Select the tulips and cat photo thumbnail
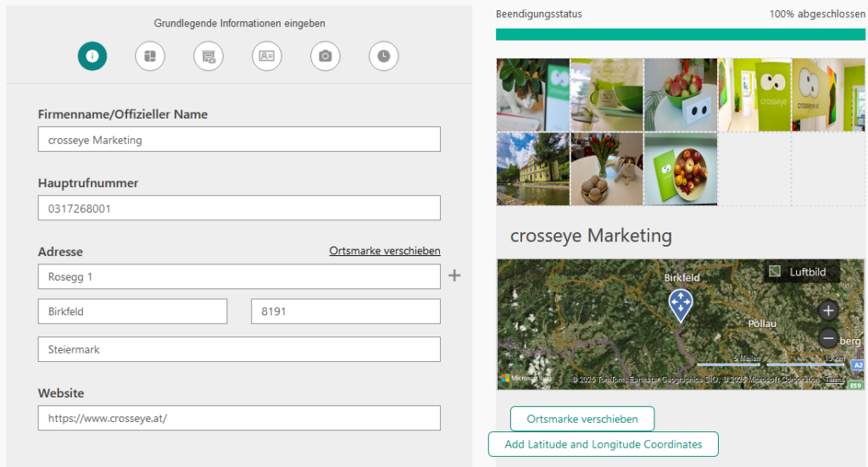The height and width of the screenshot is (467, 868). 607,169
